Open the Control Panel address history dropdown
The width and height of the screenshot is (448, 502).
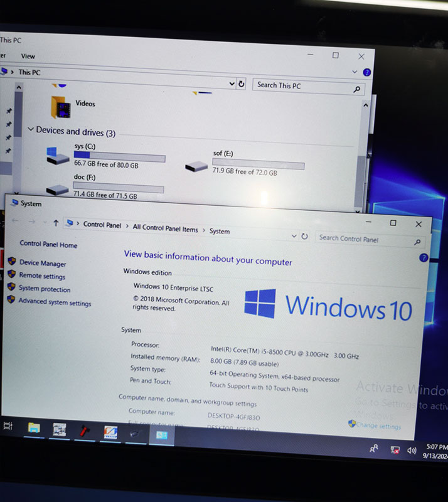pos(294,236)
